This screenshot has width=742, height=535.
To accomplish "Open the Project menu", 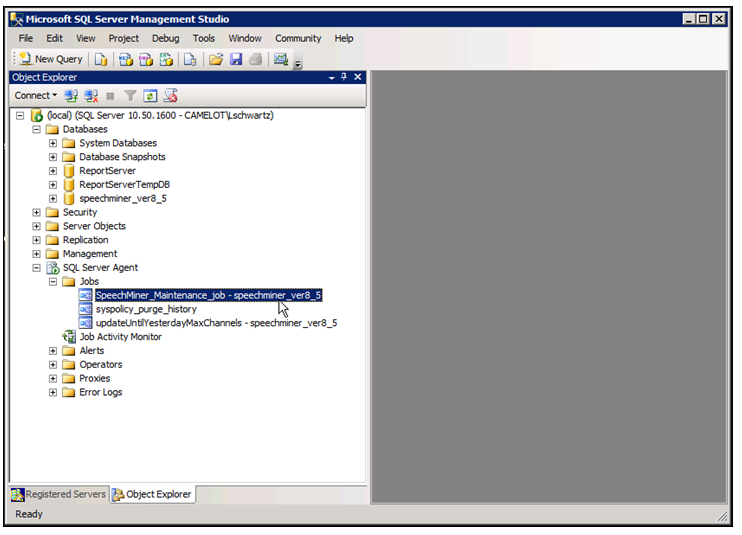I will 124,38.
